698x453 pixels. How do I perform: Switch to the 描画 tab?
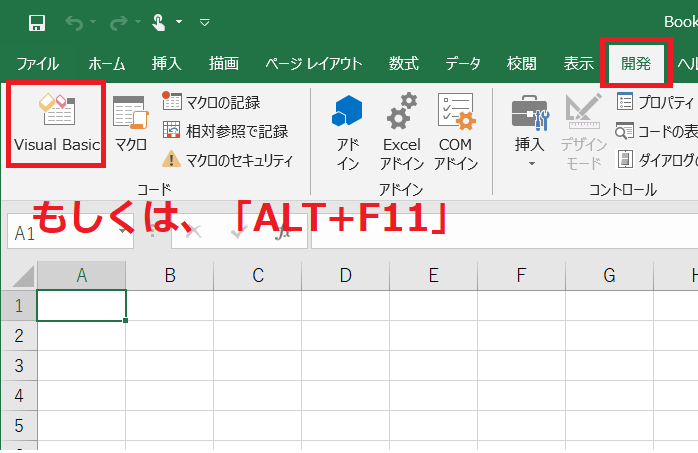[224, 64]
